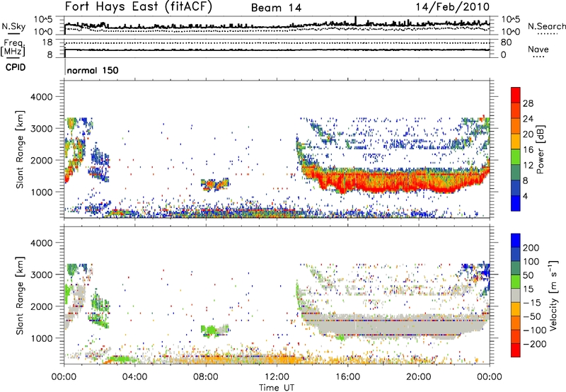566x392 pixels.
Task: Click velocity colorbar value '50'
Action: point(528,275)
